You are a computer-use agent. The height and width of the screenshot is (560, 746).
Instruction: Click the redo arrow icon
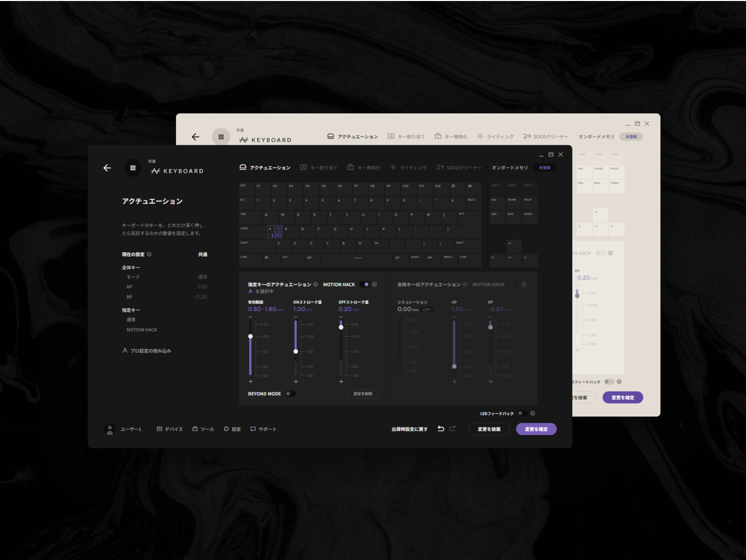(453, 429)
